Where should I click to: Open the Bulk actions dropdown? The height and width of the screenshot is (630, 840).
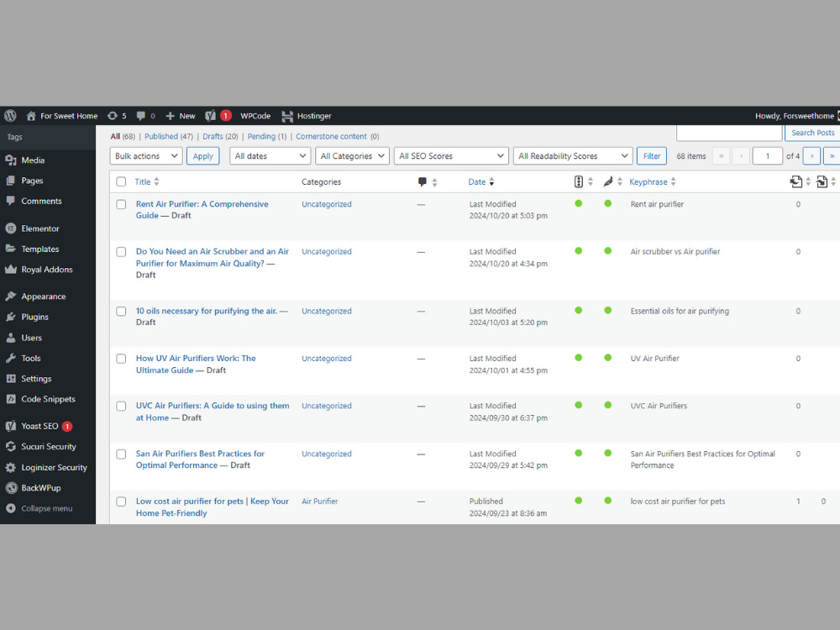[x=145, y=156]
